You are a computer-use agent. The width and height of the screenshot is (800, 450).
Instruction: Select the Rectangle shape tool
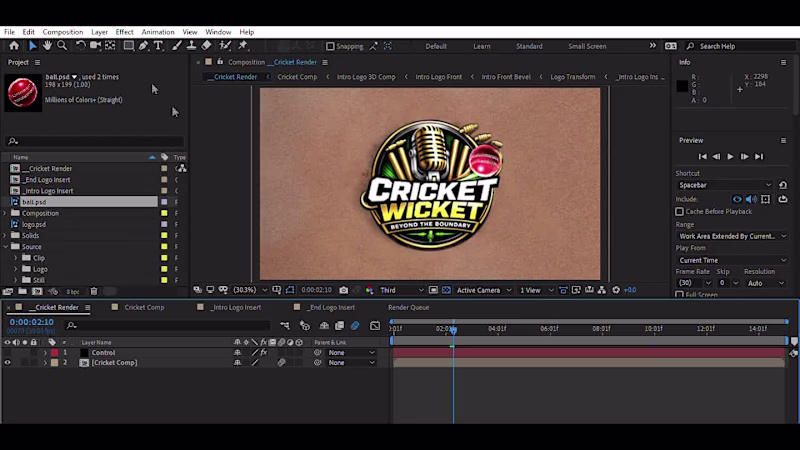(129, 45)
